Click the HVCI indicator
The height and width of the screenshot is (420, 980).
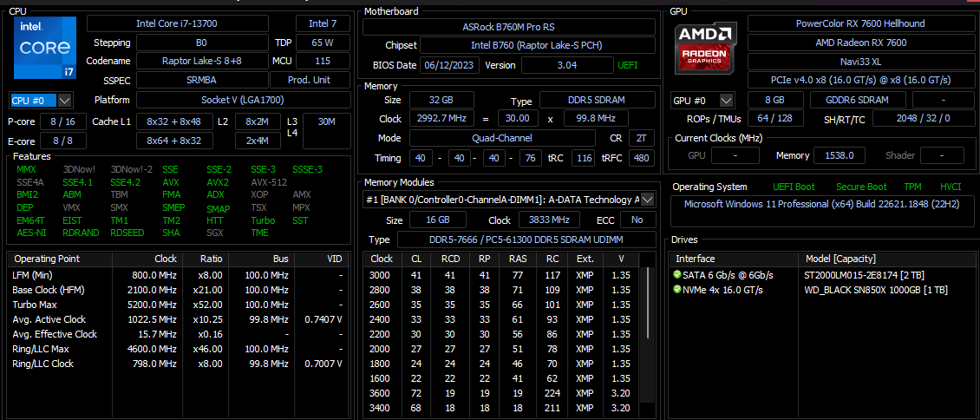click(950, 187)
